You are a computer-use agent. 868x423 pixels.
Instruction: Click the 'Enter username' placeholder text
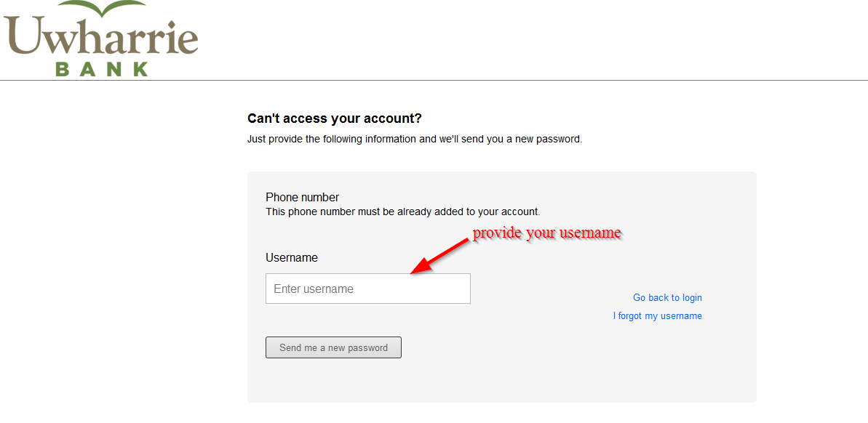314,289
